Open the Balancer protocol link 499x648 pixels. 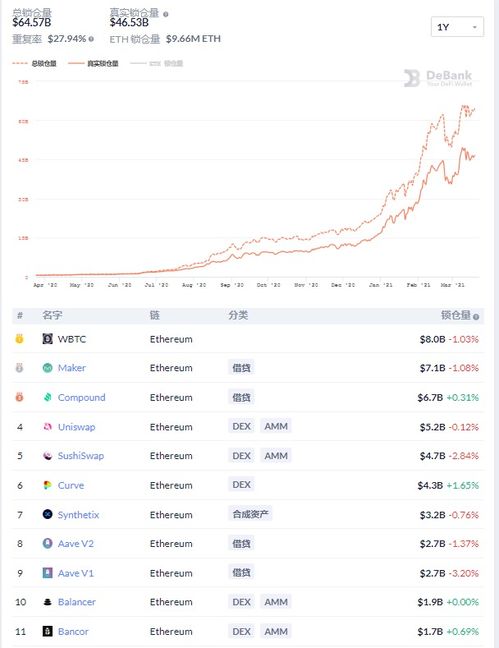[76, 602]
